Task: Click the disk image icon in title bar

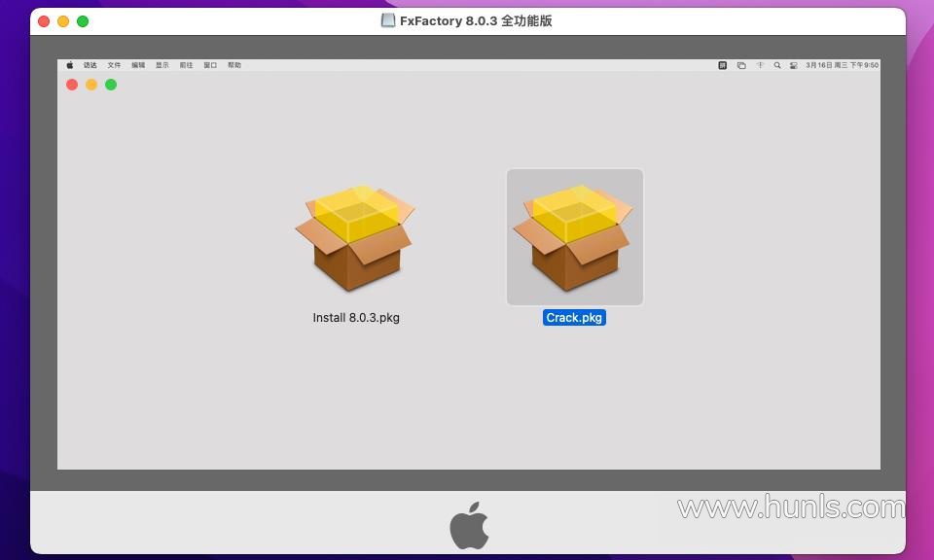Action: point(388,20)
